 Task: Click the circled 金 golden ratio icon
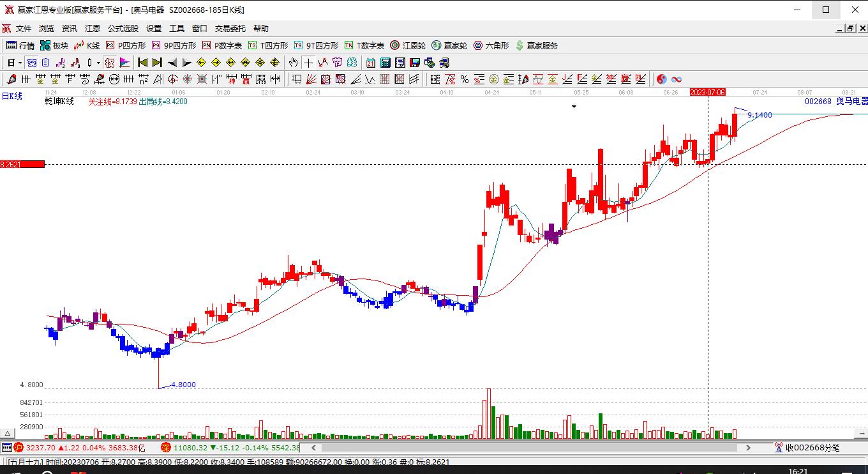[494, 79]
